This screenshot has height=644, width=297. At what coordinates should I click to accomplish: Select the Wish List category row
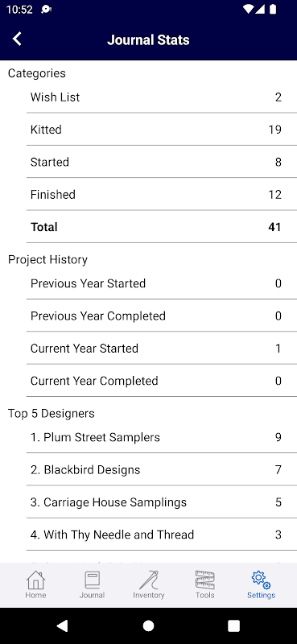(x=162, y=97)
